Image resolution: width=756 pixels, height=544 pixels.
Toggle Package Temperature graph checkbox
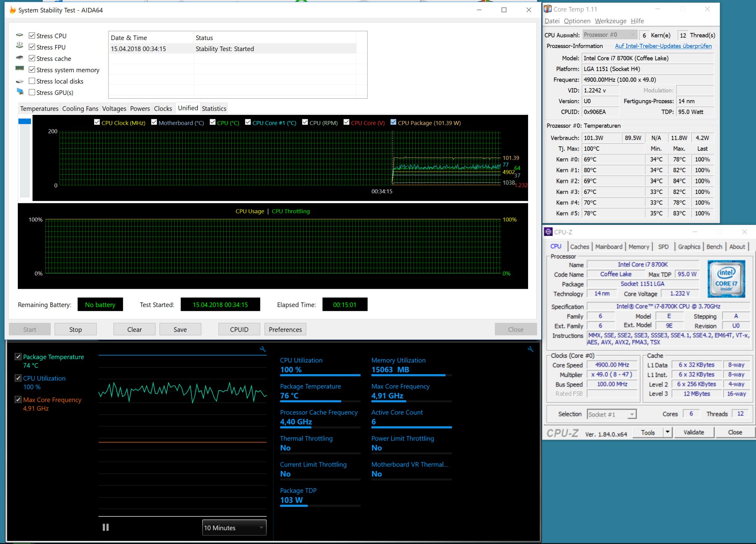click(18, 356)
